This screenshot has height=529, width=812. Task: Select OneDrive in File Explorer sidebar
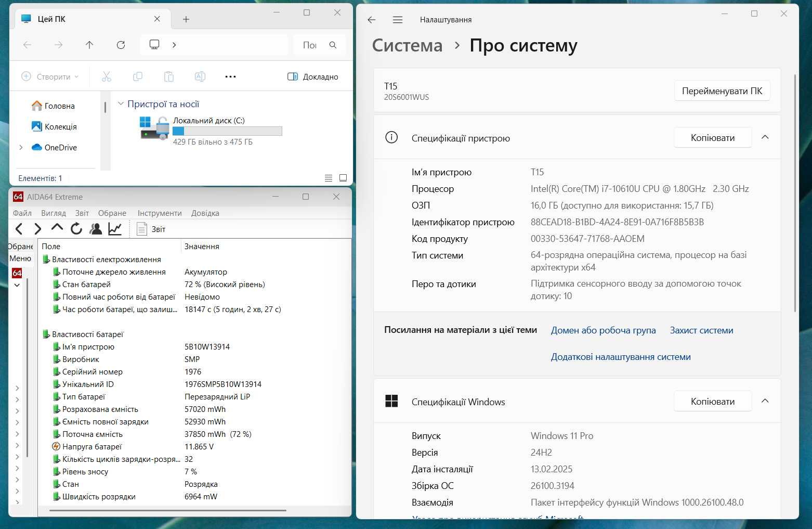[x=54, y=147]
